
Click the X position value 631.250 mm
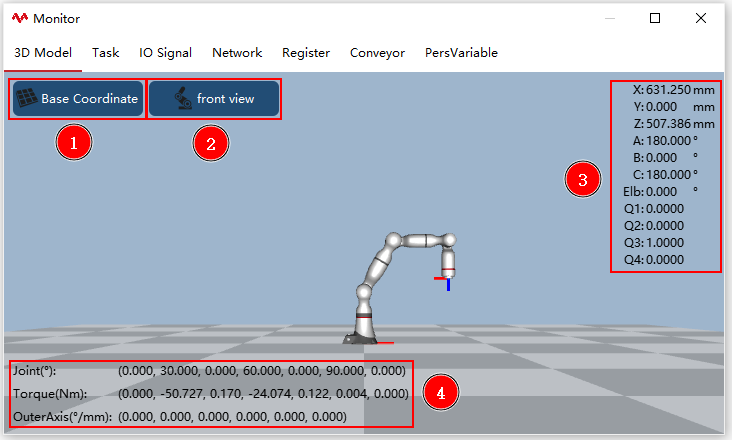point(674,90)
